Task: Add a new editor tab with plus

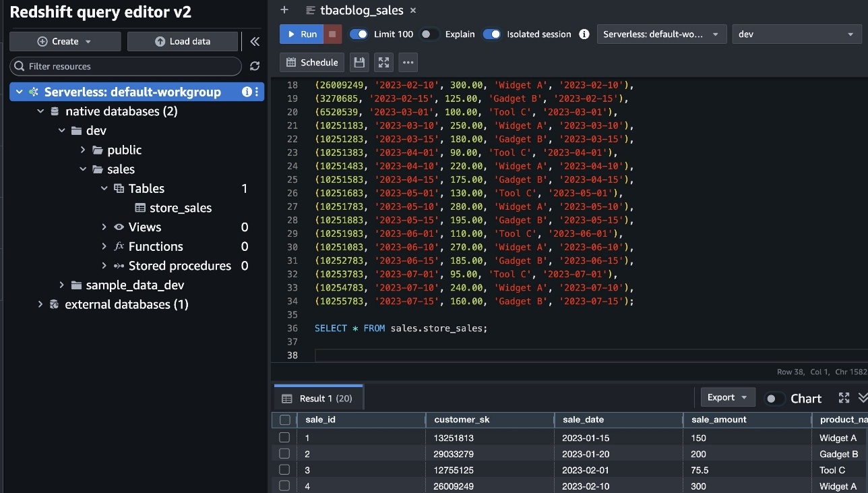Action: (x=284, y=10)
